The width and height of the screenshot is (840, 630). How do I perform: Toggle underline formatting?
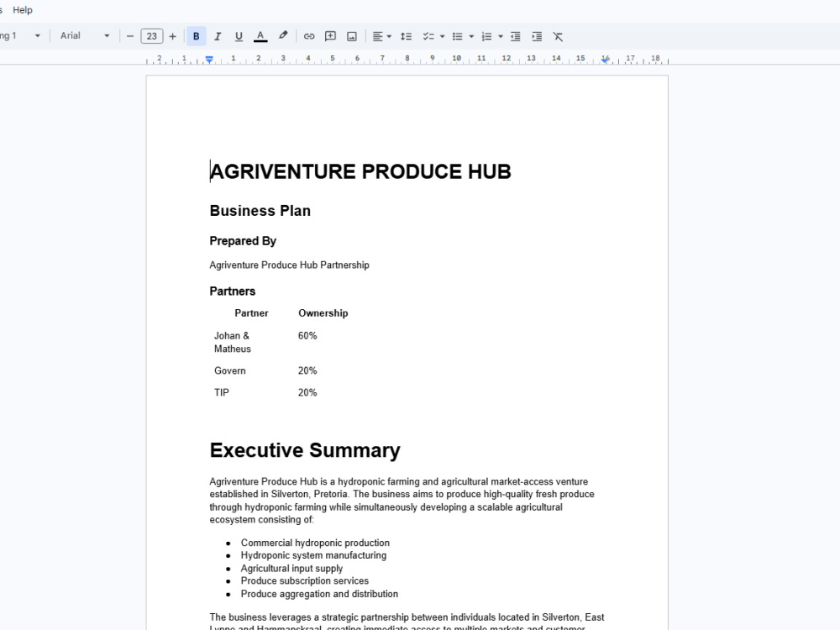coord(239,36)
